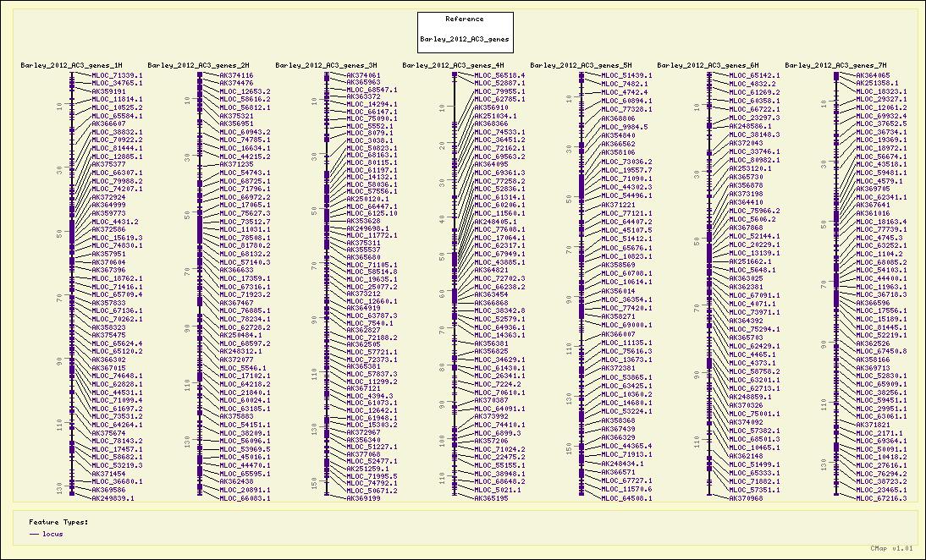Open the Barley_2012_AC3_genes_5H map title

pyautogui.click(x=581, y=65)
